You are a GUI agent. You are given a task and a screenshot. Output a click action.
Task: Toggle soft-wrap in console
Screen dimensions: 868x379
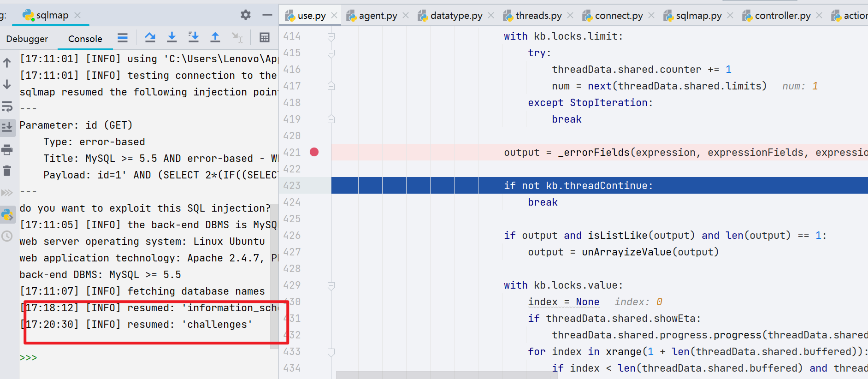click(x=7, y=106)
